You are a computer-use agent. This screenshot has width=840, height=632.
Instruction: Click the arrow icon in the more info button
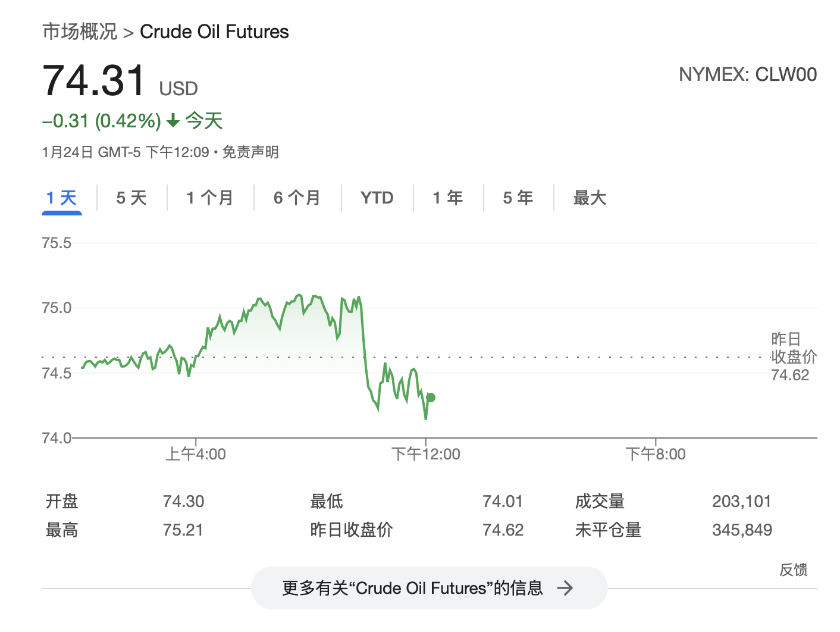[565, 589]
